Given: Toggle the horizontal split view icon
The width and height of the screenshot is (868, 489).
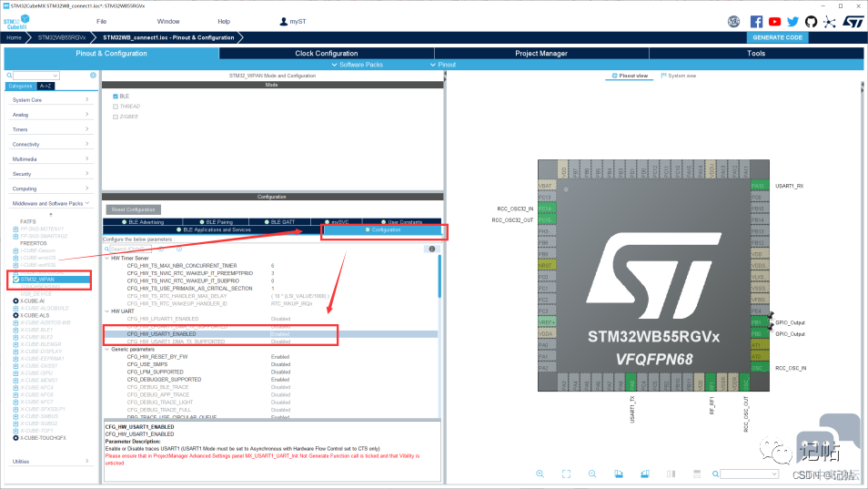Looking at the screenshot, I should tap(697, 474).
